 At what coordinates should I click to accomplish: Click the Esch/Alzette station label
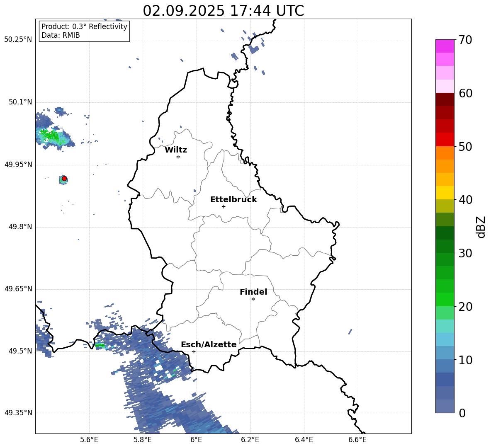coord(209,345)
